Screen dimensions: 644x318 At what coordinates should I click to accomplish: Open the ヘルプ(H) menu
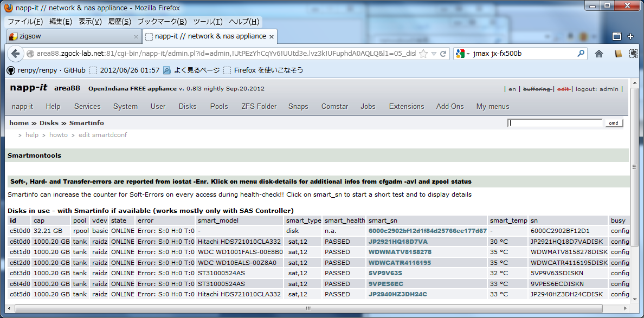click(244, 22)
